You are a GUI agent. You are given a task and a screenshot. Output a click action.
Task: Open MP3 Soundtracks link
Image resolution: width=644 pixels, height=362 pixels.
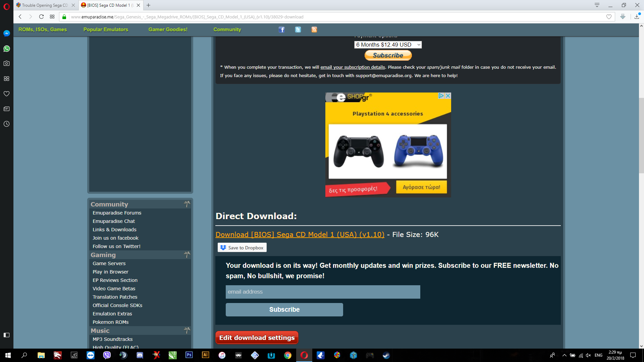point(113,339)
